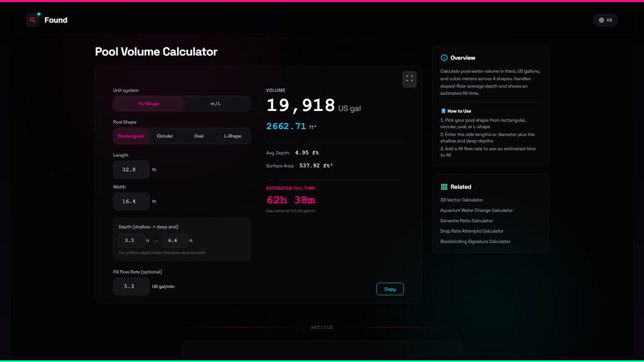Screen dimensions: 644x362
Task: Open the EN language selector
Action: (x=605, y=20)
